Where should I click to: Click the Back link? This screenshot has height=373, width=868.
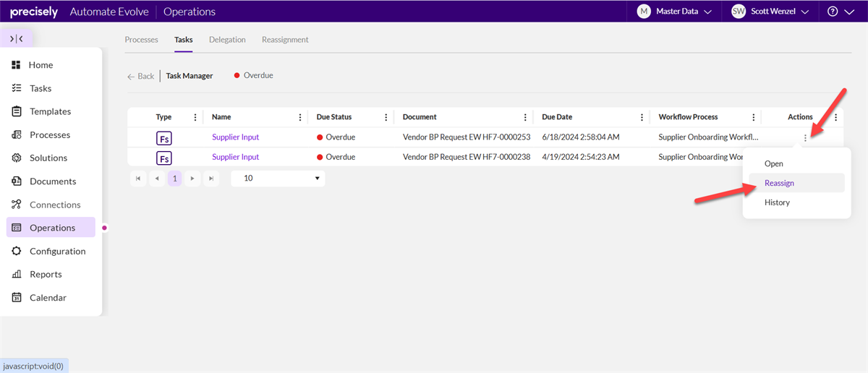tap(141, 76)
